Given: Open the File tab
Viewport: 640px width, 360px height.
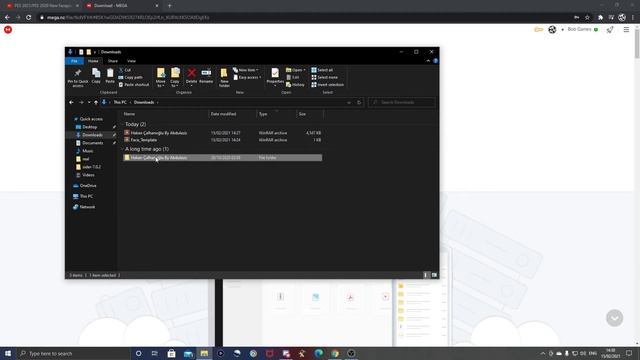Looking at the screenshot, I should click(74, 61).
